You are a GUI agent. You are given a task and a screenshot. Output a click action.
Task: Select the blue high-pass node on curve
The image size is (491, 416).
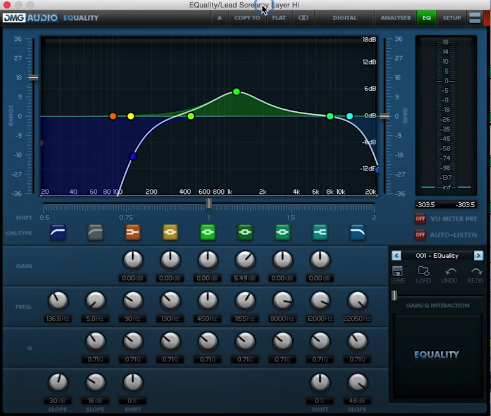pyautogui.click(x=133, y=156)
